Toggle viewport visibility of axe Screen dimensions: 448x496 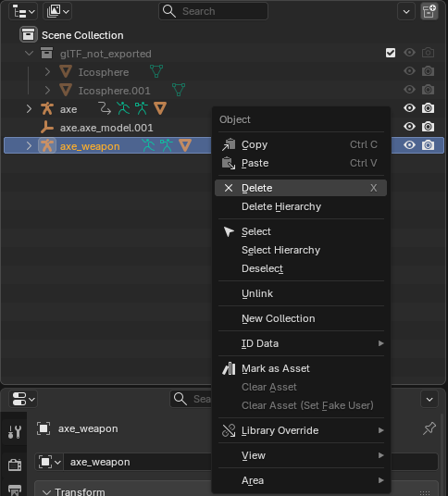click(409, 108)
